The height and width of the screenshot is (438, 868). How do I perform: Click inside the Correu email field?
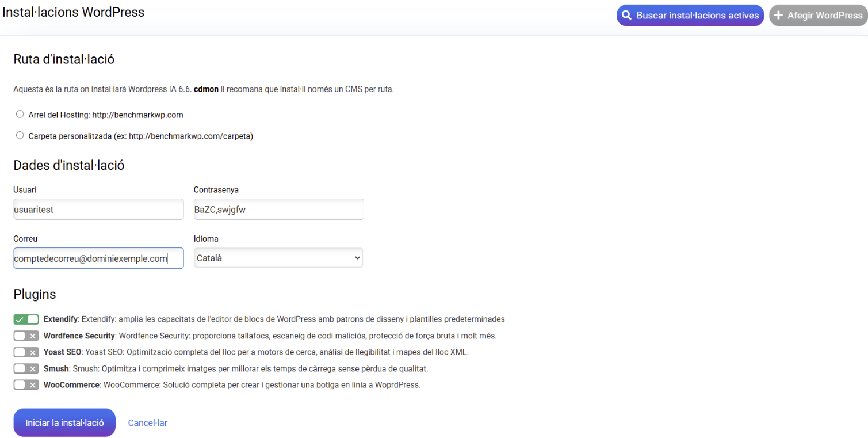[x=98, y=258]
